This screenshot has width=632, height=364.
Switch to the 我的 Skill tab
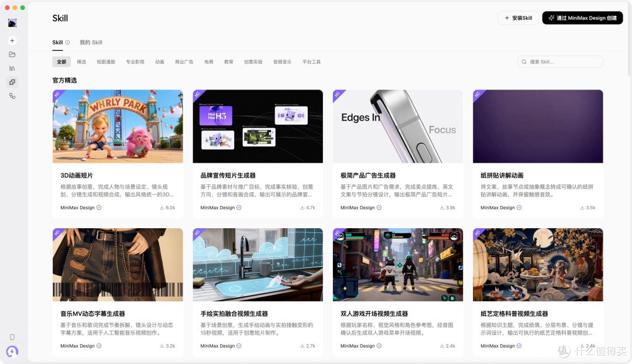[91, 42]
